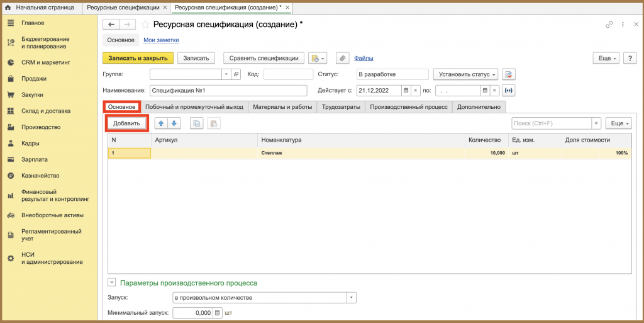Viewport: 644px width, 323px height.
Task: Open the Склад и доставка sidebar icon
Action: click(x=11, y=111)
